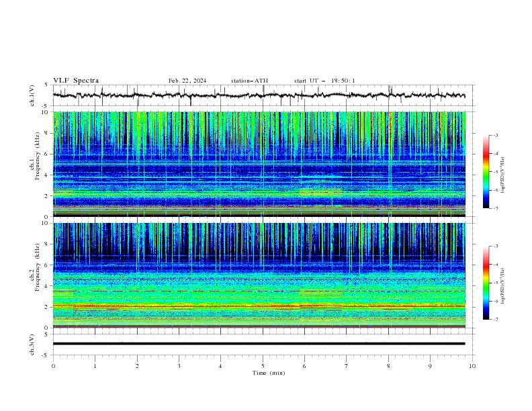This screenshot has height=411, width=532.
Task: Click the ch.2 color bar log(PSD) label
Action: coord(503,286)
